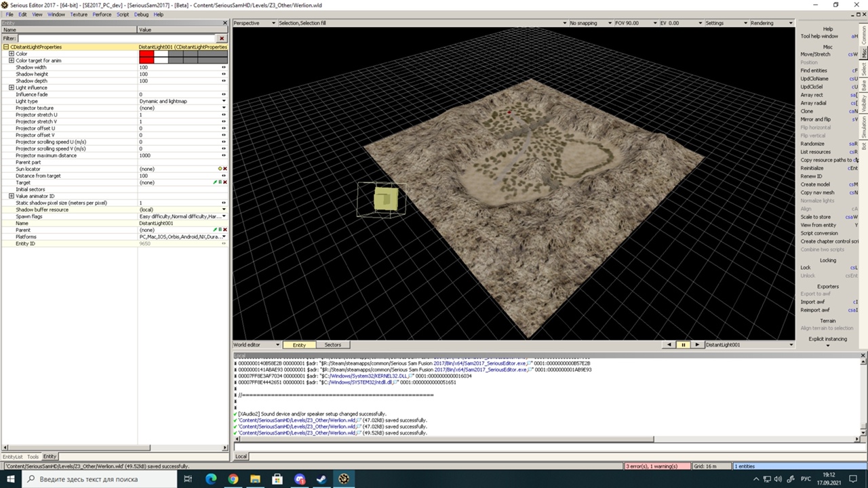Click the red Color swatch
868x488 pixels.
click(x=146, y=54)
